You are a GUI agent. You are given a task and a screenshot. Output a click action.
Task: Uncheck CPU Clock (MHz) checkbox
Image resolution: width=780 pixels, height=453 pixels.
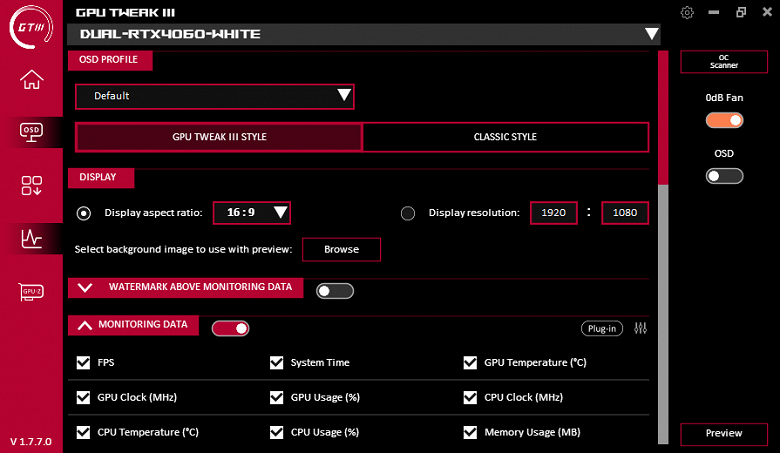[x=470, y=397]
